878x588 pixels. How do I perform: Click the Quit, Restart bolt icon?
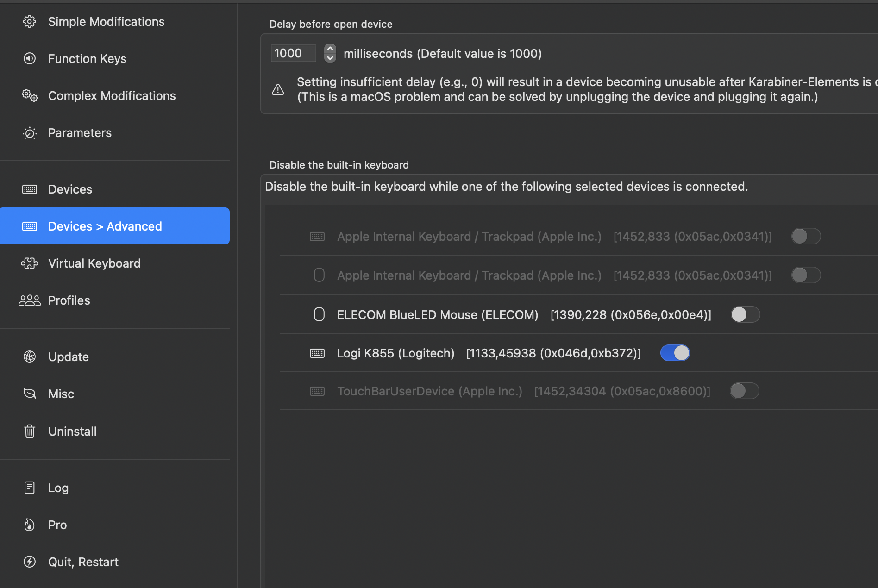tap(30, 562)
